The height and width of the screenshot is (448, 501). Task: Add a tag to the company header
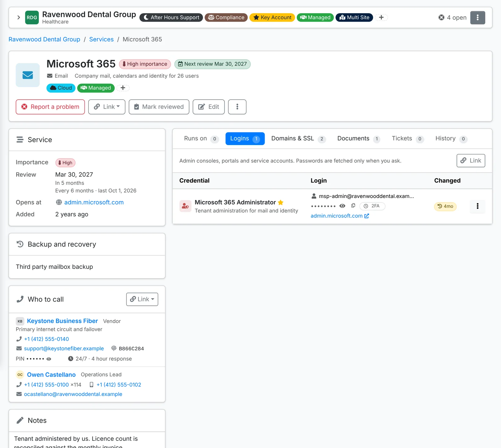381,18
